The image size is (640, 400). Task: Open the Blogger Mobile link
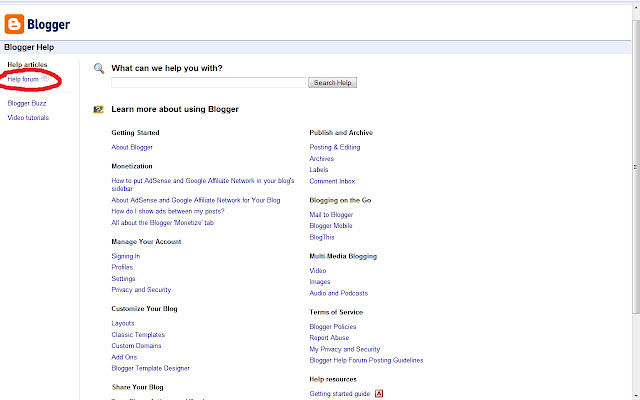(x=331, y=225)
